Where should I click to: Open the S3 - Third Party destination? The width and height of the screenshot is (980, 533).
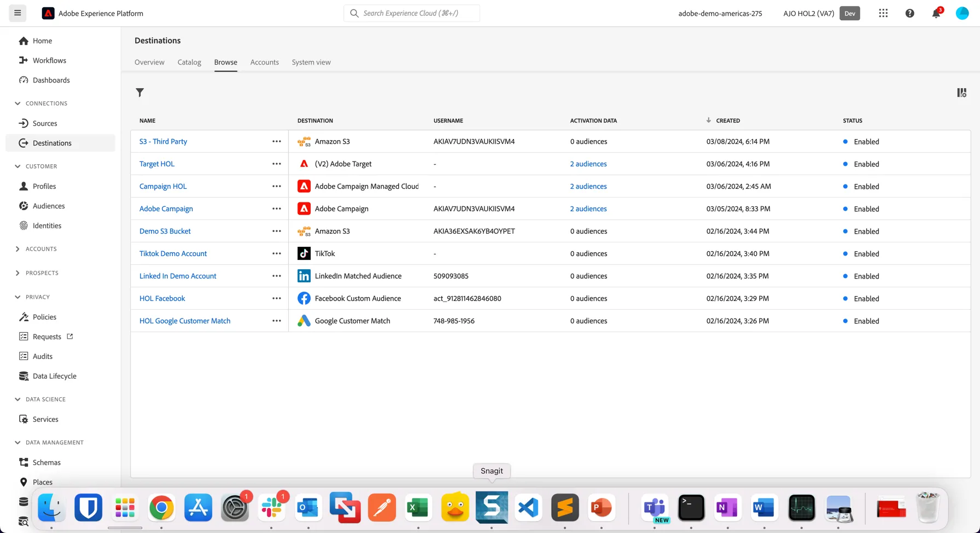point(163,141)
